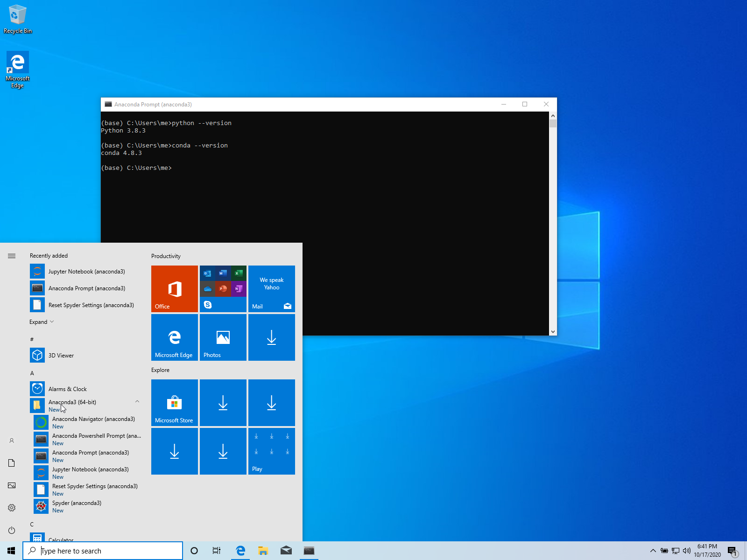
Task: Open the Action Center notifications
Action: (x=733, y=551)
